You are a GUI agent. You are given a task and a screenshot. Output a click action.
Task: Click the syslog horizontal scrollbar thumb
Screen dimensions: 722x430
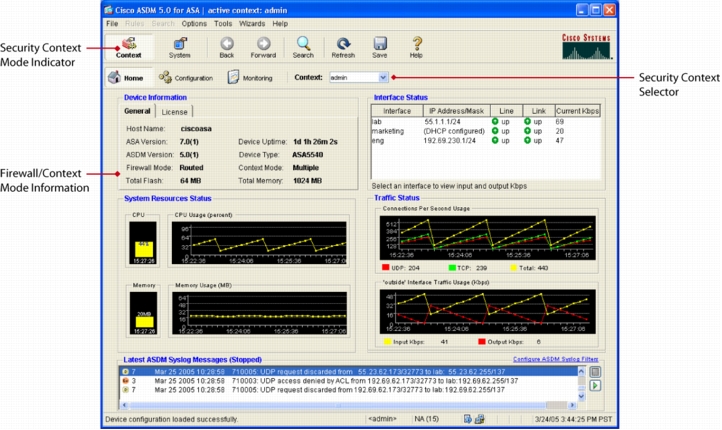(338, 406)
